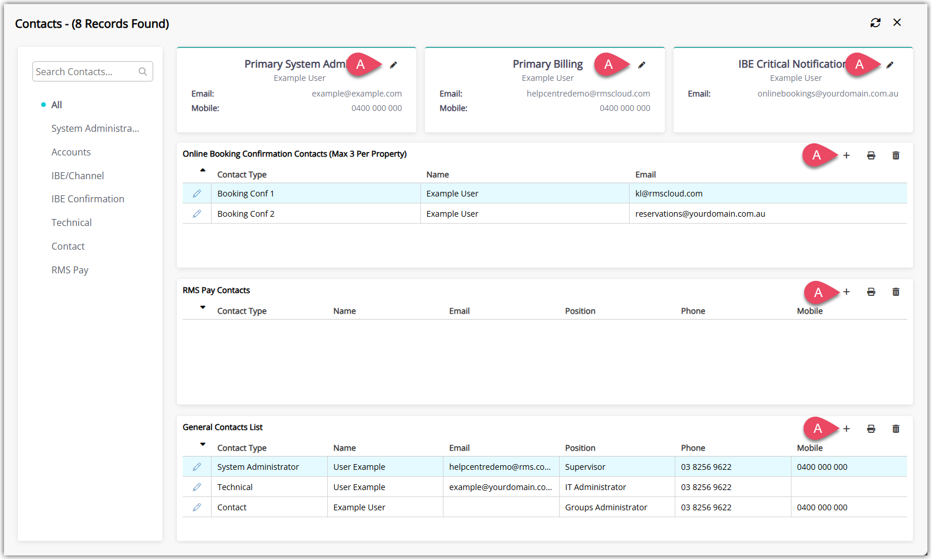Delete from General Contacts List
Viewport: 932px width, 560px height.
(896, 429)
